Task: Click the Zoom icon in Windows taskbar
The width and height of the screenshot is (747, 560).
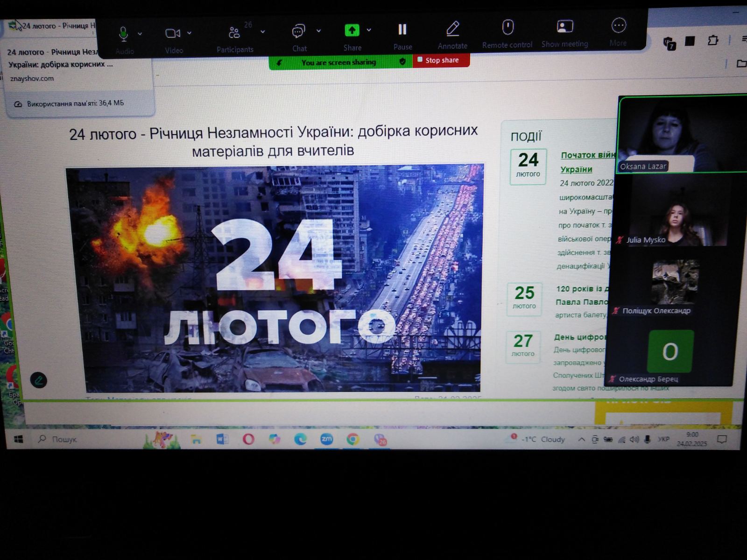Action: pos(326,439)
